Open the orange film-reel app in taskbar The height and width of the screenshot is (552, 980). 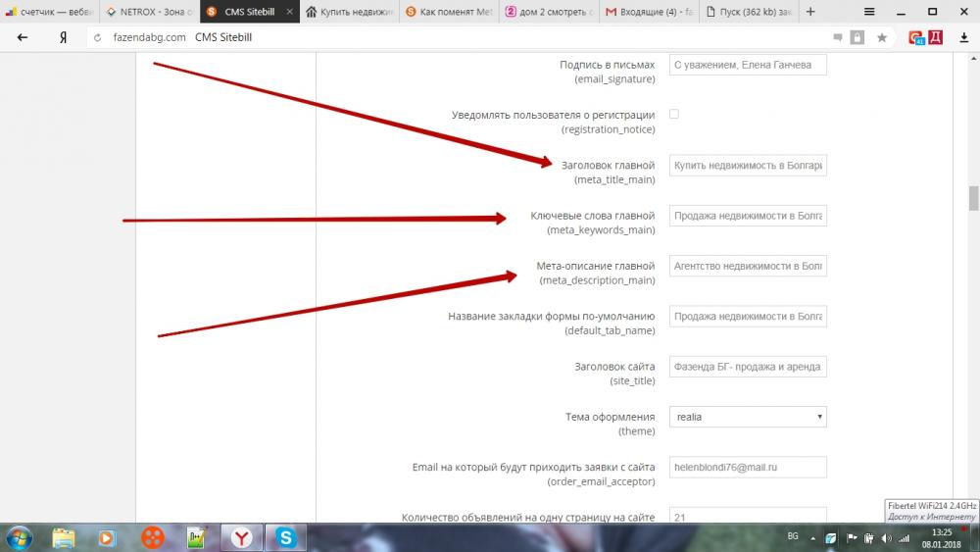pos(152,537)
